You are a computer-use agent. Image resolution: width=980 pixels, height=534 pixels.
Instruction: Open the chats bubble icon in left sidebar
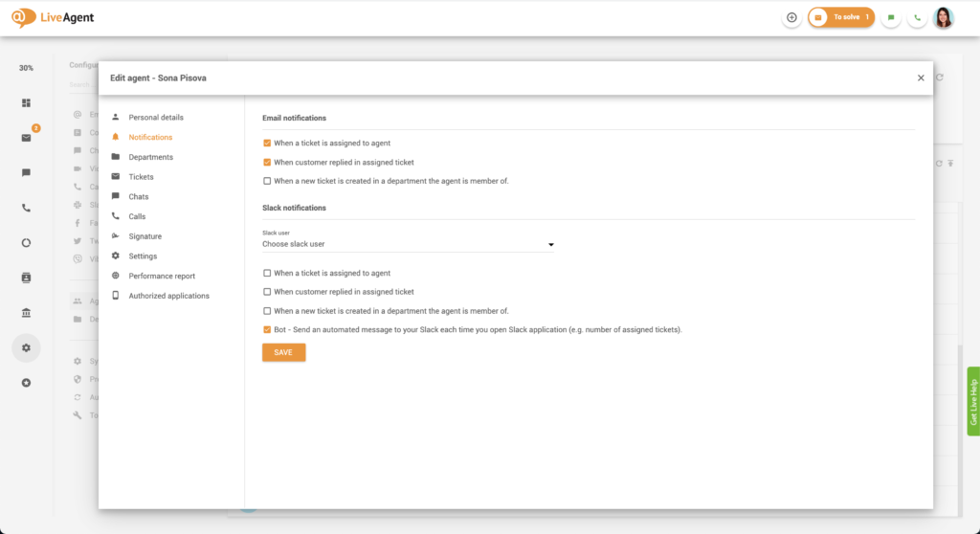[x=26, y=173]
